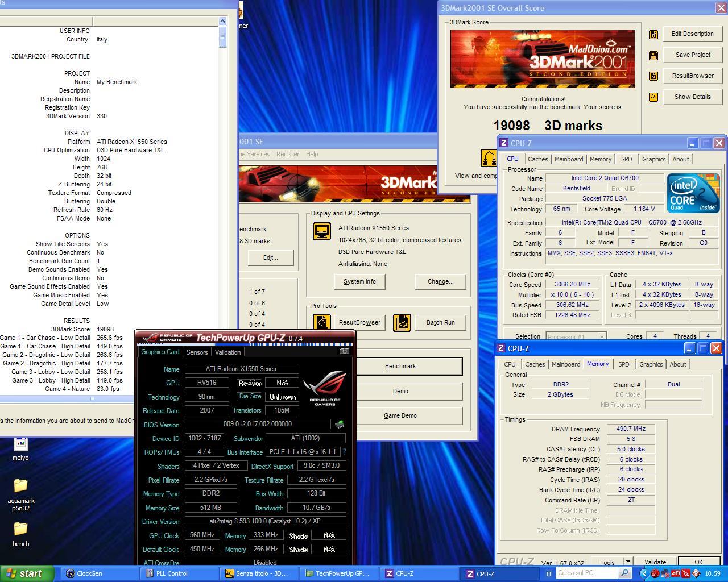
Task: Click the ResultBrowser icon in Overall Score window
Action: click(x=653, y=76)
